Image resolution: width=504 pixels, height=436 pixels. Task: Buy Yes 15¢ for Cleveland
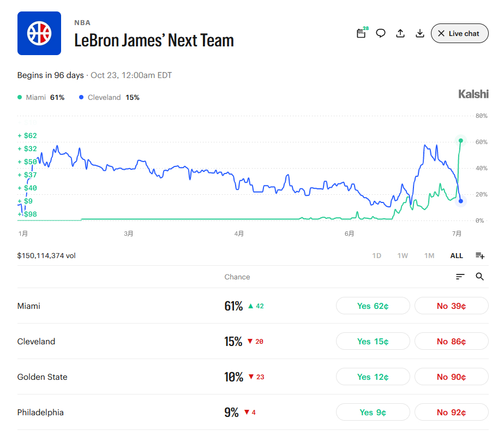373,341
